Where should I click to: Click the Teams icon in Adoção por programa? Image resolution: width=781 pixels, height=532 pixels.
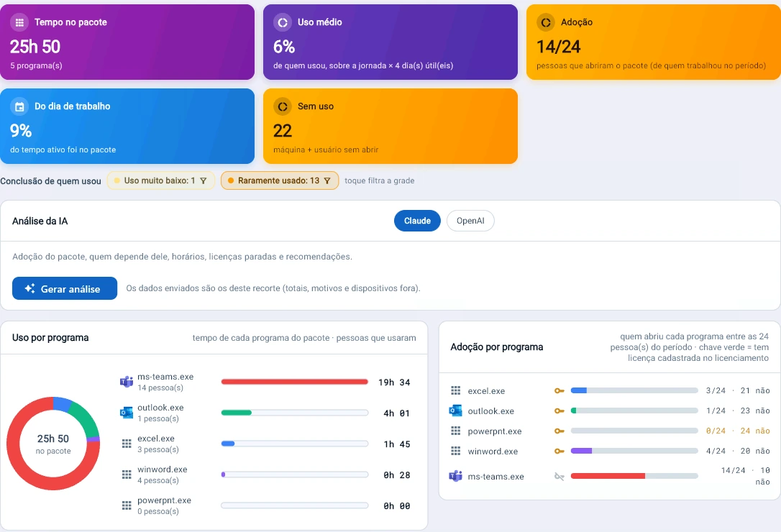[455, 476]
